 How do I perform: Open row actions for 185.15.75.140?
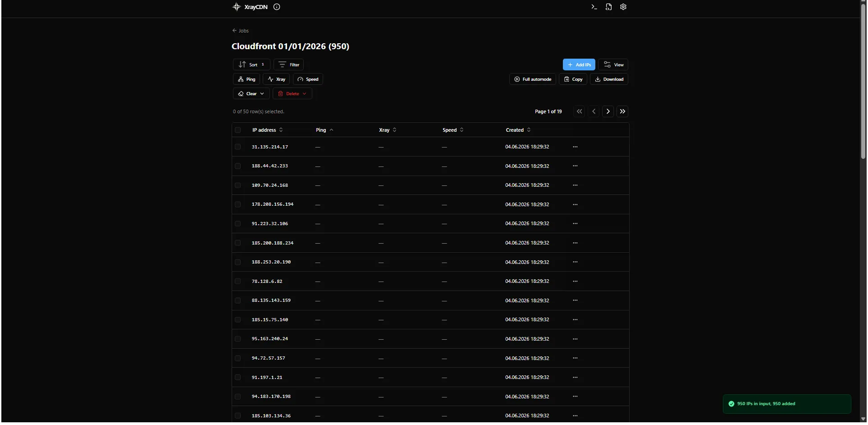575,320
